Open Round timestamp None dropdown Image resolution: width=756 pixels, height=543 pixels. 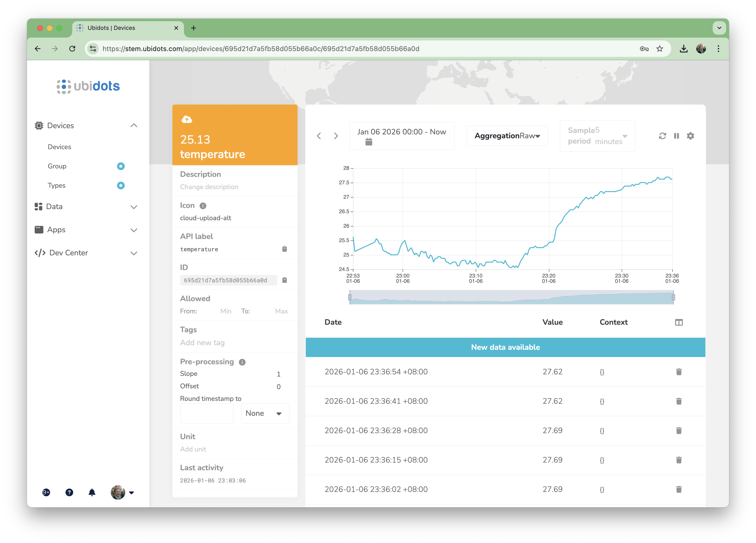tap(265, 413)
